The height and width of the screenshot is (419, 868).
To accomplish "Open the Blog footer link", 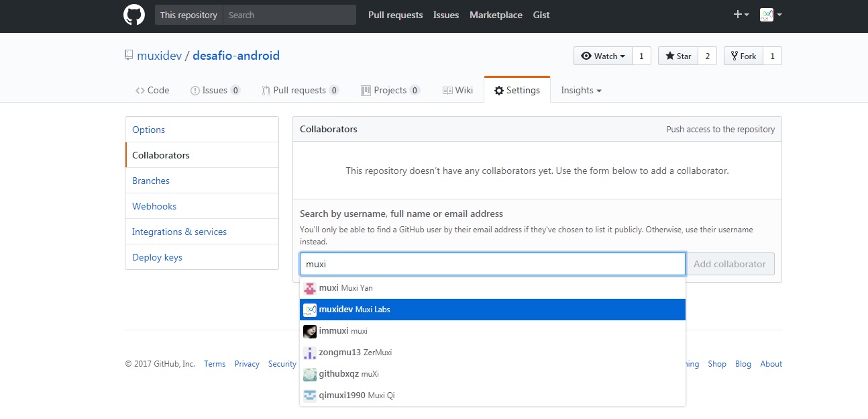I will click(x=743, y=364).
